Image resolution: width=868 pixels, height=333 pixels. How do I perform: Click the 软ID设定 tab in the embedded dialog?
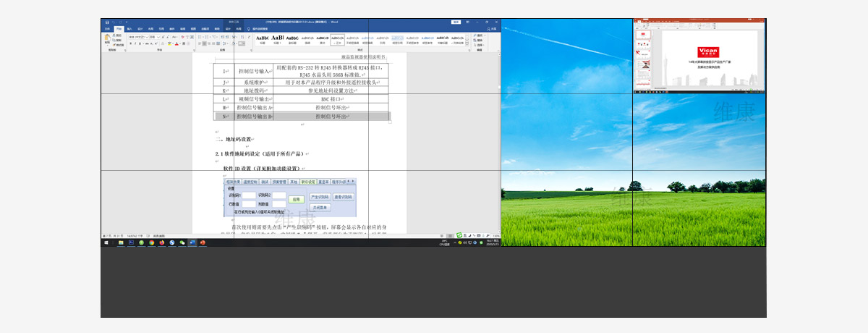308,182
